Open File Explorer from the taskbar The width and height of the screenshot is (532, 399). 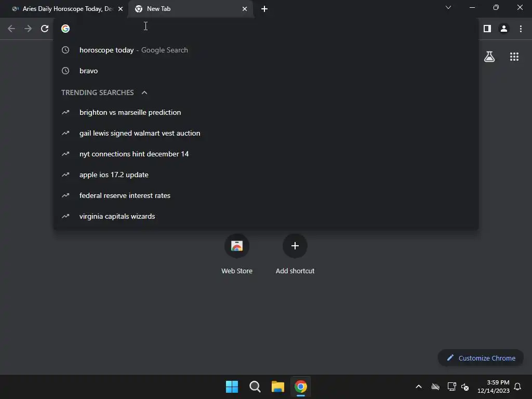tap(277, 387)
